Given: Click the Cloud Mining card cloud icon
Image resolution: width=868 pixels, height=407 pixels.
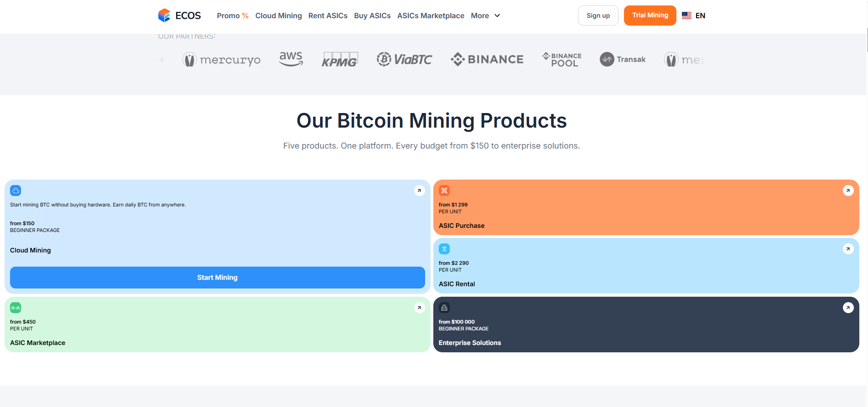Looking at the screenshot, I should (16, 191).
